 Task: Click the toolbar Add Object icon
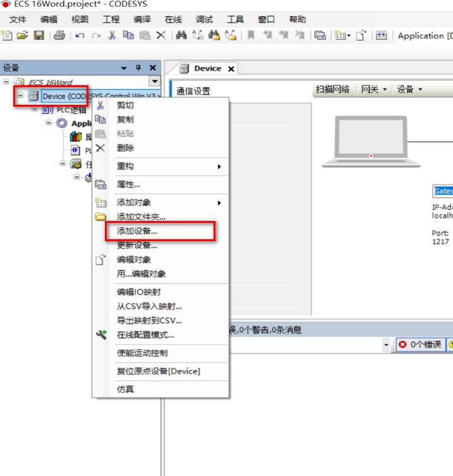point(342,35)
